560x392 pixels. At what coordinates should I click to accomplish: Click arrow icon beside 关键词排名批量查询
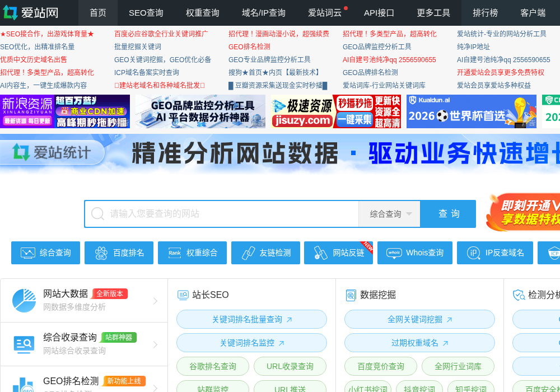click(x=290, y=320)
